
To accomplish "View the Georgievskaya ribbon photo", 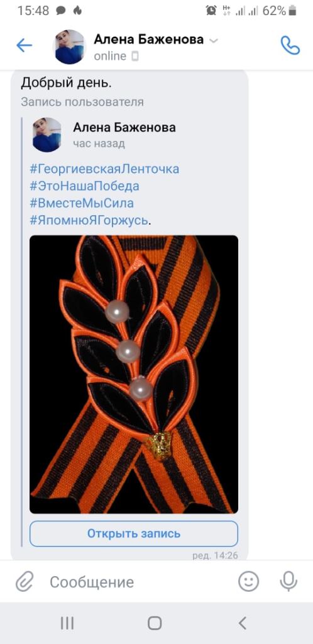I will pyautogui.click(x=134, y=374).
